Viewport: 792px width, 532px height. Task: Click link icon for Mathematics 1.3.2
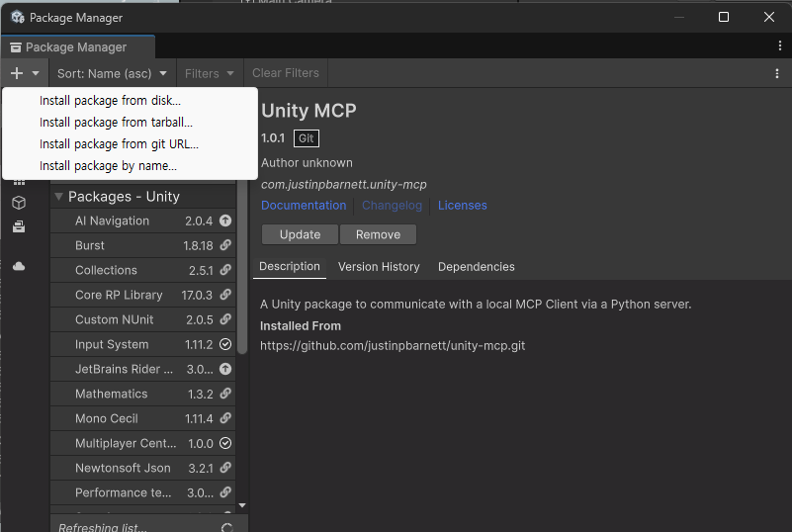(x=225, y=394)
